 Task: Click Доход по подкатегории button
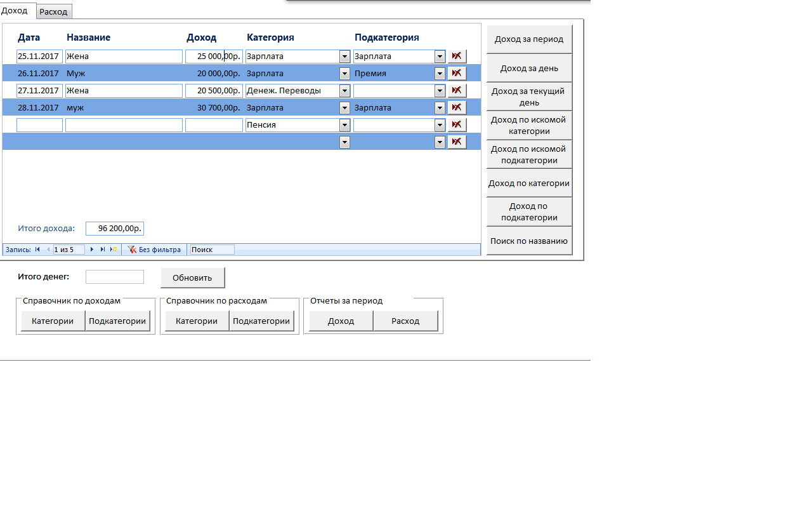coord(529,211)
